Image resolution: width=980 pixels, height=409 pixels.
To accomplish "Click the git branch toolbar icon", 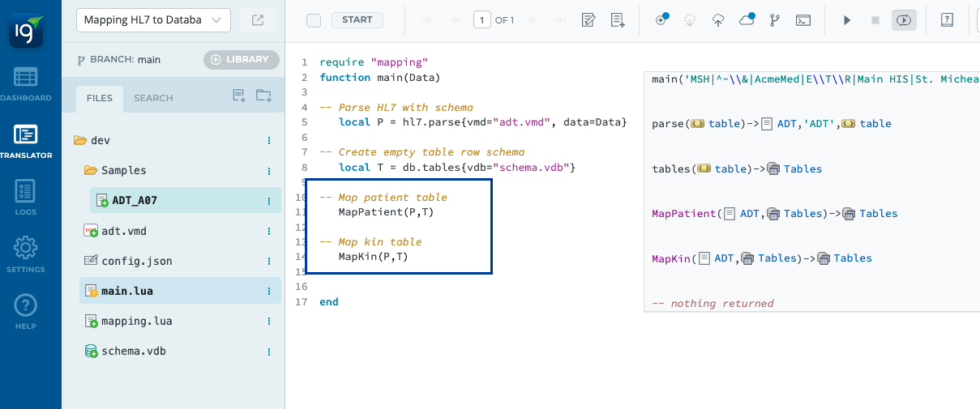I will [774, 20].
